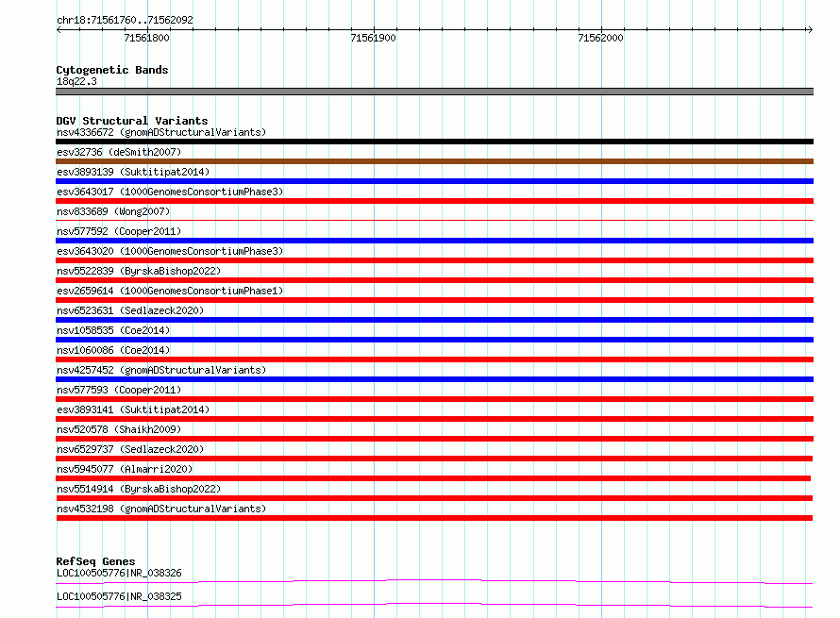840x618 pixels.
Task: Click the blue nsv577592 variant bar
Action: [x=434, y=241]
